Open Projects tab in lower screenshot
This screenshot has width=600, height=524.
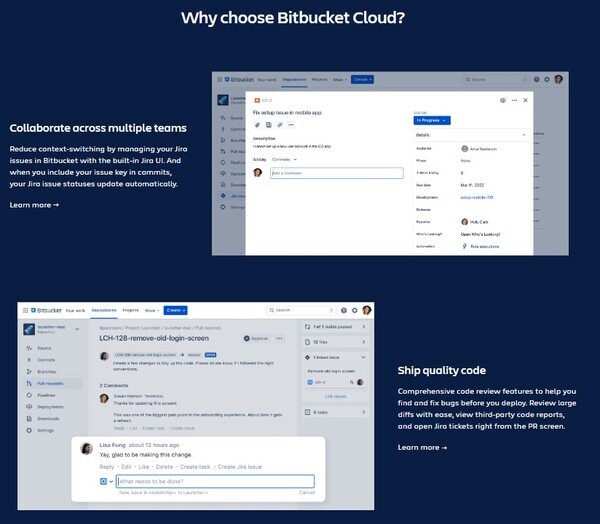pyautogui.click(x=130, y=310)
